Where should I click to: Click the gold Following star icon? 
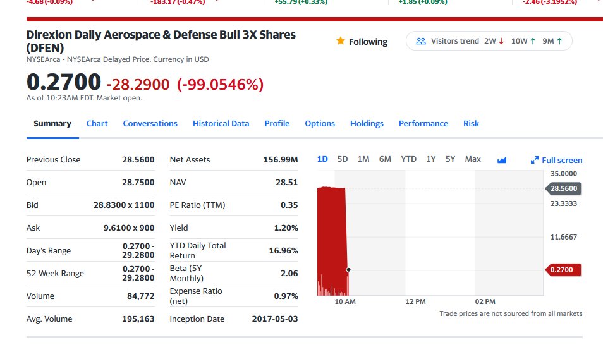click(340, 40)
